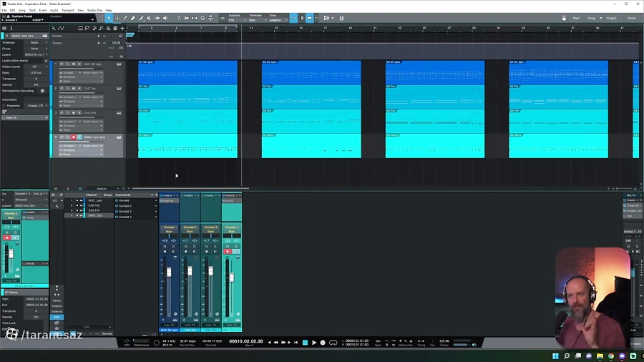Click the Play button in transport
This screenshot has height=362, width=644.
point(314,343)
